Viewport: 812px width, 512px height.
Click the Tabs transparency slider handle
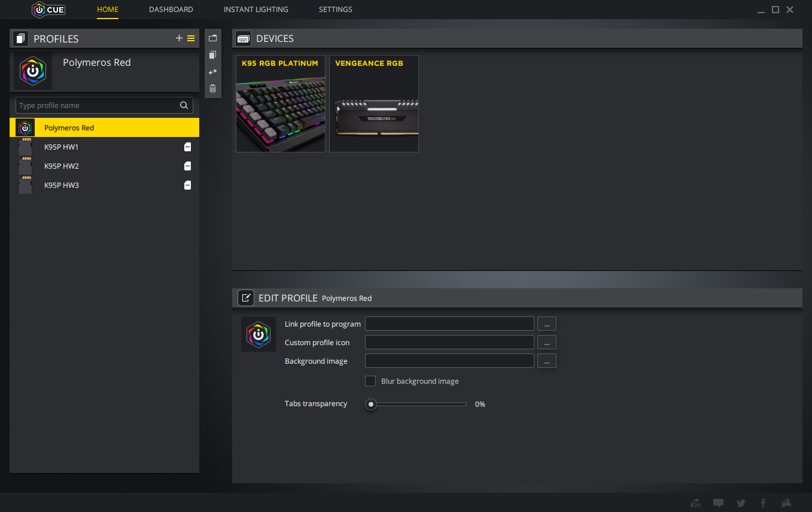[x=371, y=404]
